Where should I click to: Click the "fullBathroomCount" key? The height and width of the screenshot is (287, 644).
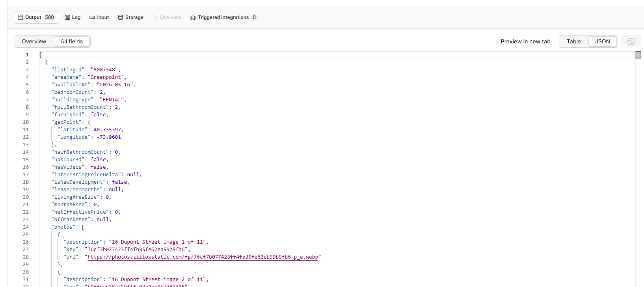[x=80, y=107]
